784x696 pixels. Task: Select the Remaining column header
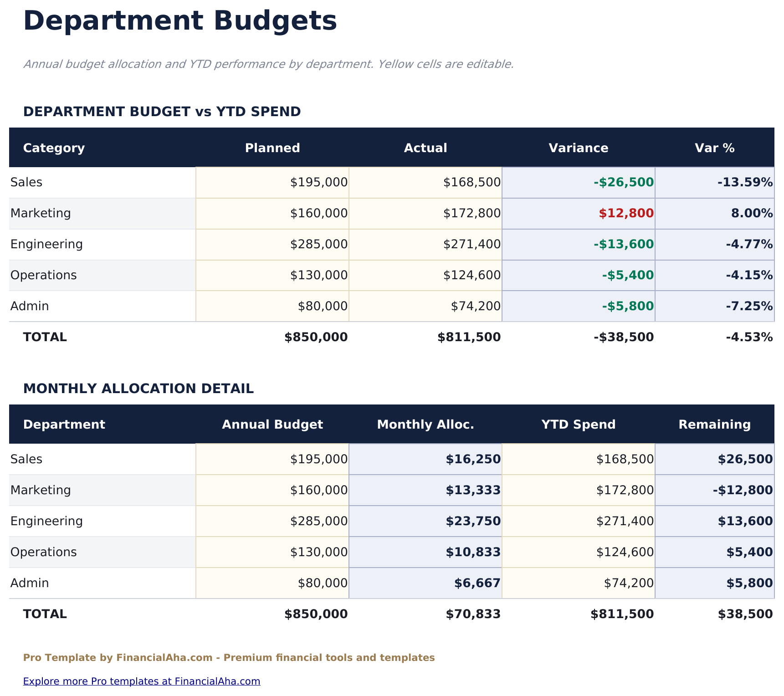pyautogui.click(x=715, y=424)
